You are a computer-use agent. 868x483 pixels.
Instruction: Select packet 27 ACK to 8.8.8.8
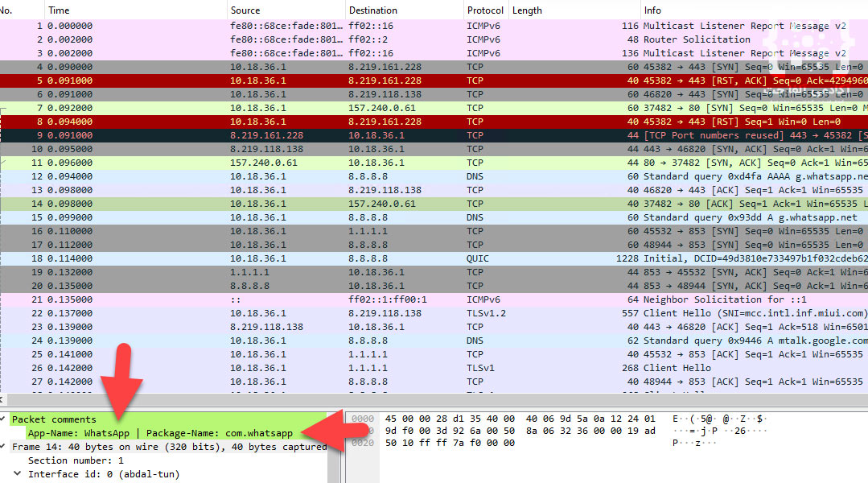pyautogui.click(x=434, y=382)
